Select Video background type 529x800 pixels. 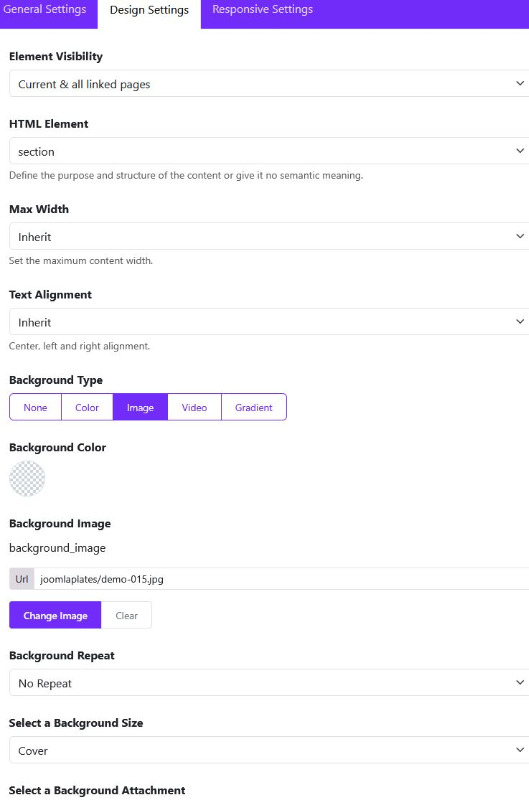pos(194,407)
